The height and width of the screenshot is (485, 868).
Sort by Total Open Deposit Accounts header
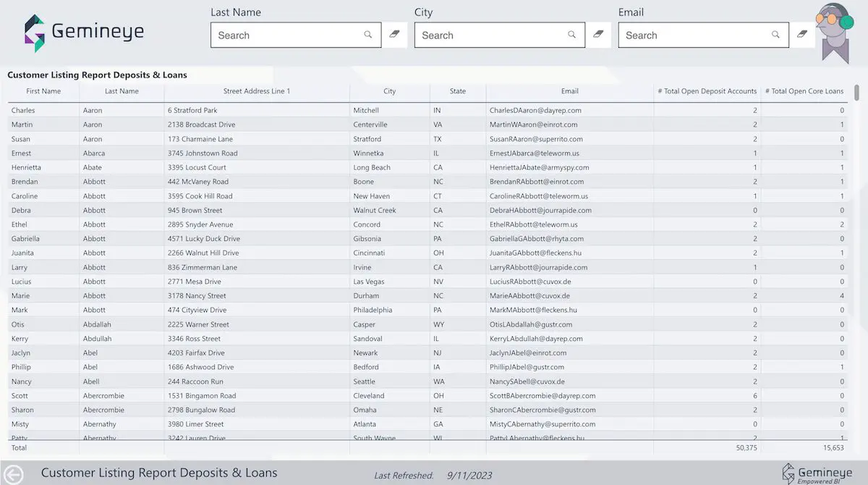tap(705, 91)
